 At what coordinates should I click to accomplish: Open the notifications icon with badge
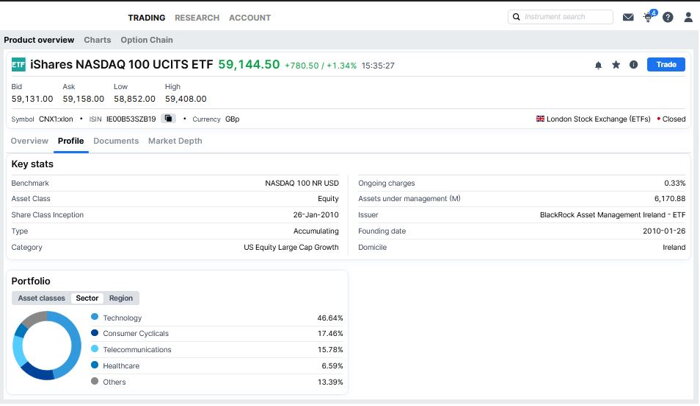(649, 17)
